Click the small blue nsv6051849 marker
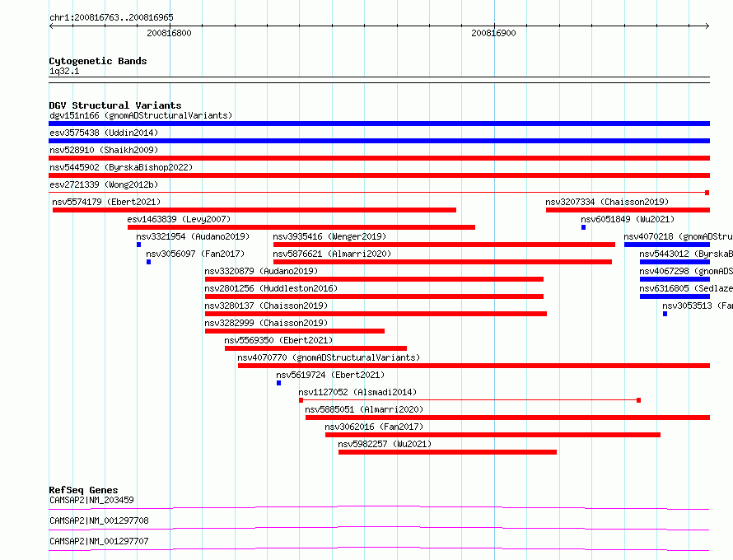The image size is (733, 560). pos(583,227)
